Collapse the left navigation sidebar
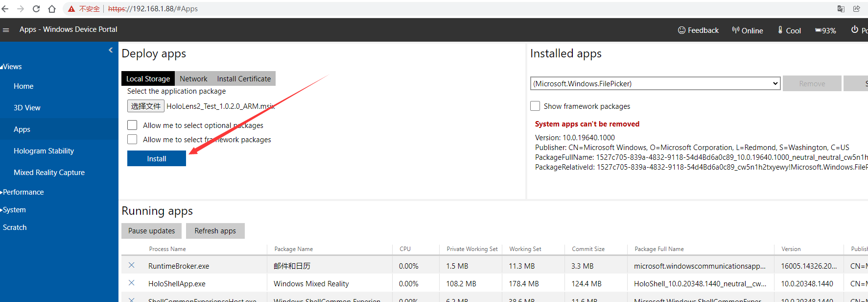 (111, 50)
